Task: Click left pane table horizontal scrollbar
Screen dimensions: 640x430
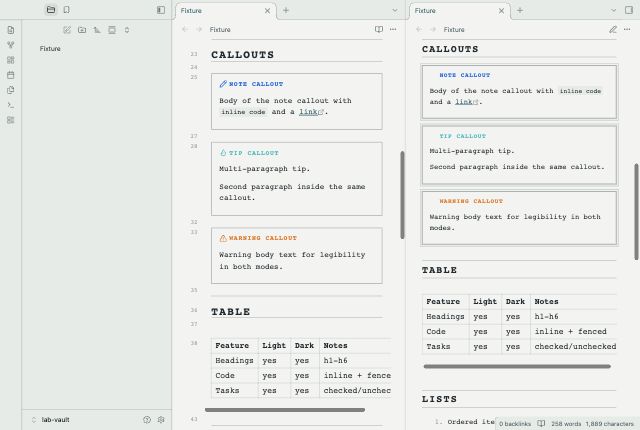Action: tap(285, 410)
